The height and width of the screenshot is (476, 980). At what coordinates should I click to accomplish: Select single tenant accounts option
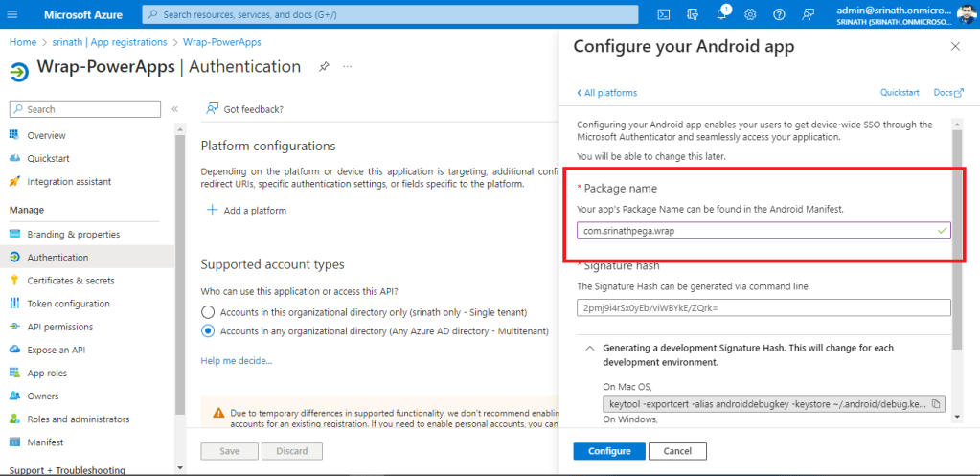coord(208,312)
